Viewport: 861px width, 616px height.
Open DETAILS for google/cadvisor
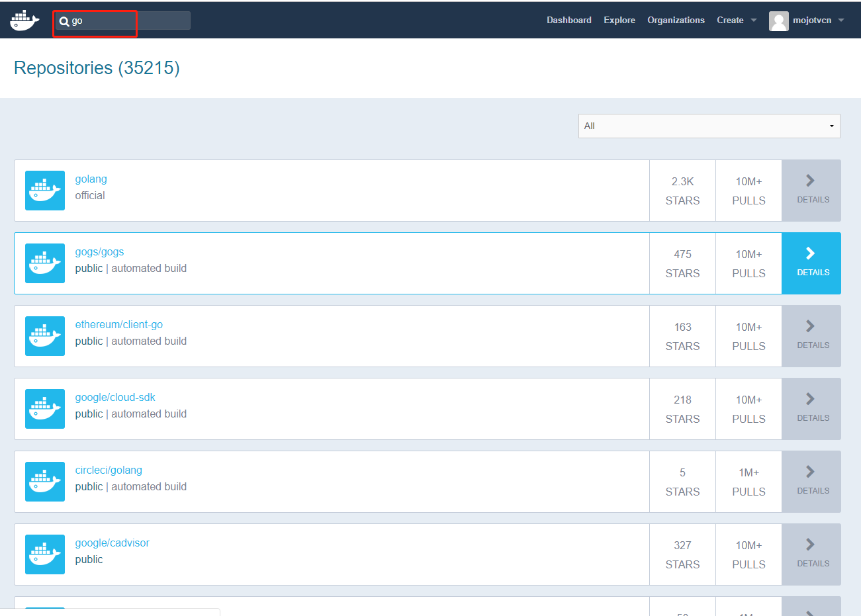coord(811,554)
